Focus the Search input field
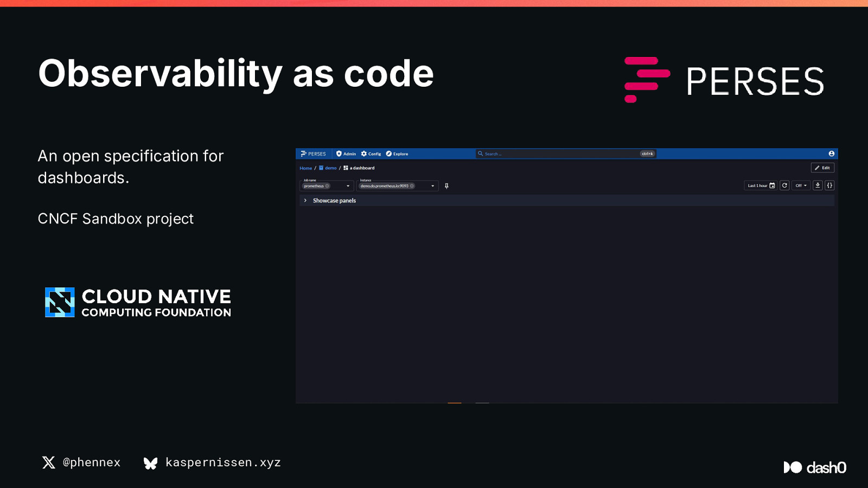 [x=559, y=154]
